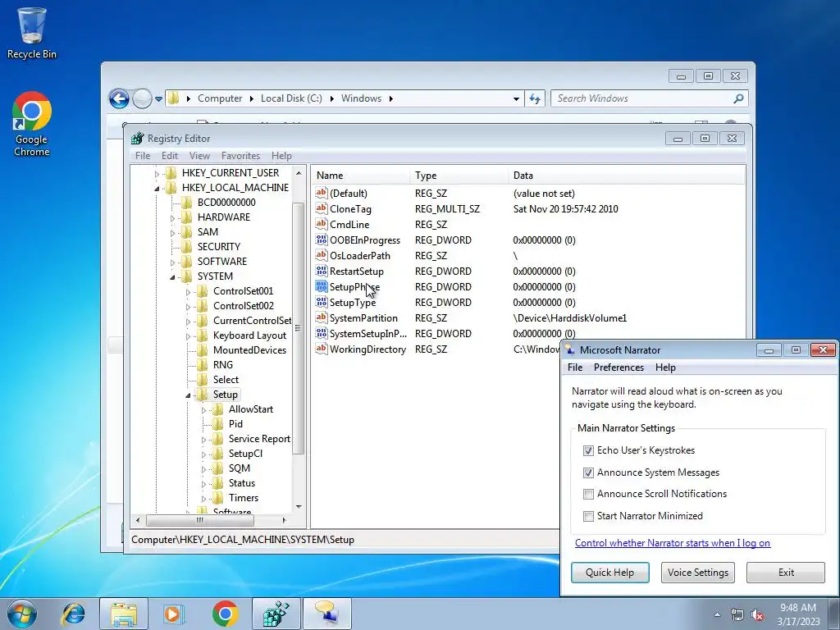Viewport: 840px width, 630px height.
Task: Open Windows Media Player from the taskbar
Action: (x=173, y=614)
